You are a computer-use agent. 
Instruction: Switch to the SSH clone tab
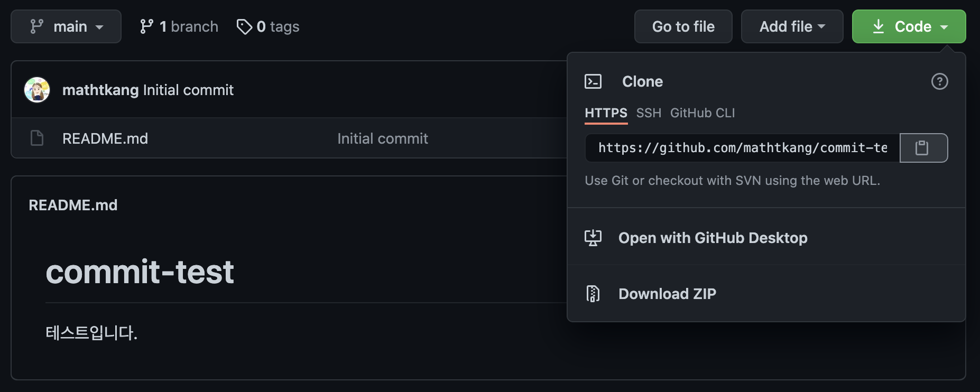tap(649, 113)
